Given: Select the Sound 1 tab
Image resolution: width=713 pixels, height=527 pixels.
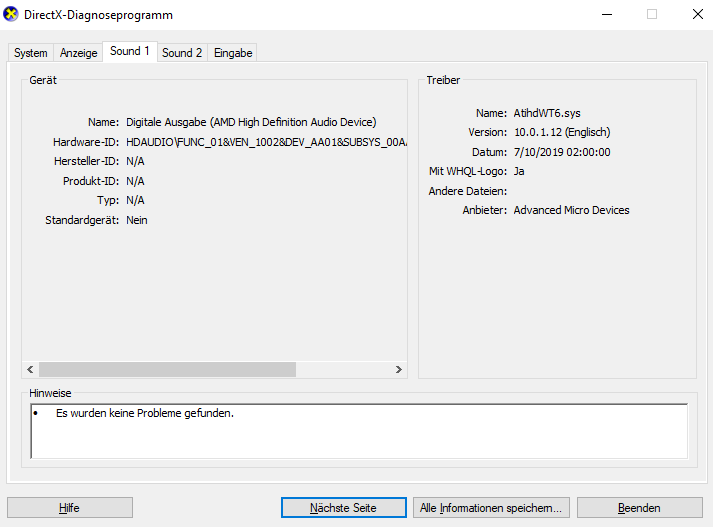Looking at the screenshot, I should point(130,51).
